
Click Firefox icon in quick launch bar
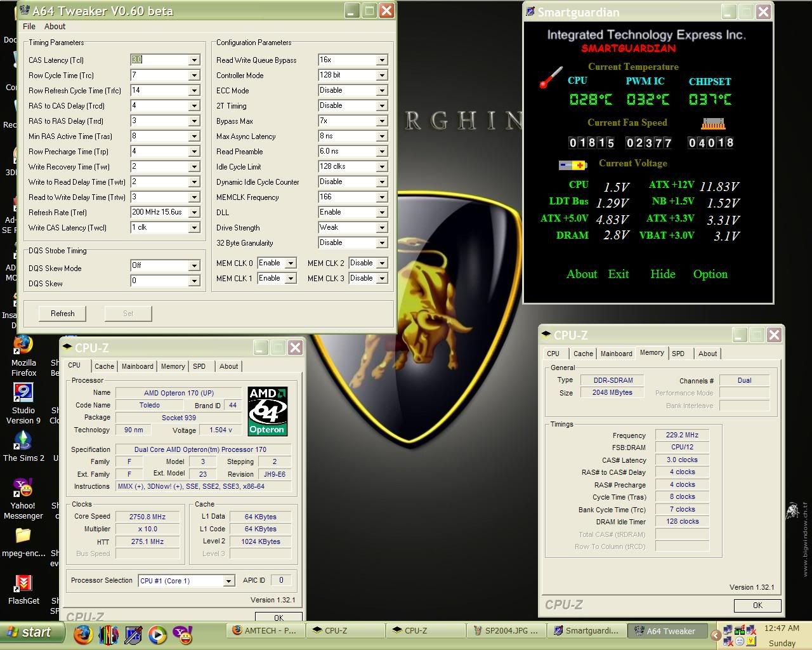point(82,633)
